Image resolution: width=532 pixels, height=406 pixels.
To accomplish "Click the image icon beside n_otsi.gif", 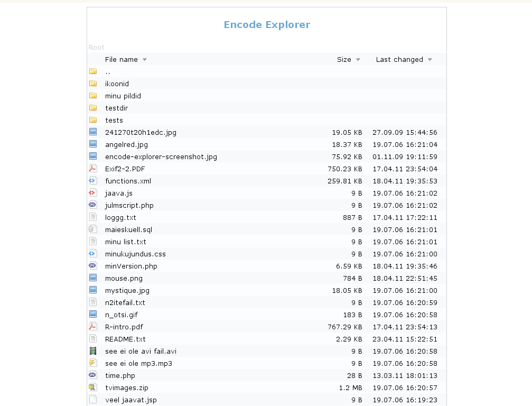I will 93,315.
